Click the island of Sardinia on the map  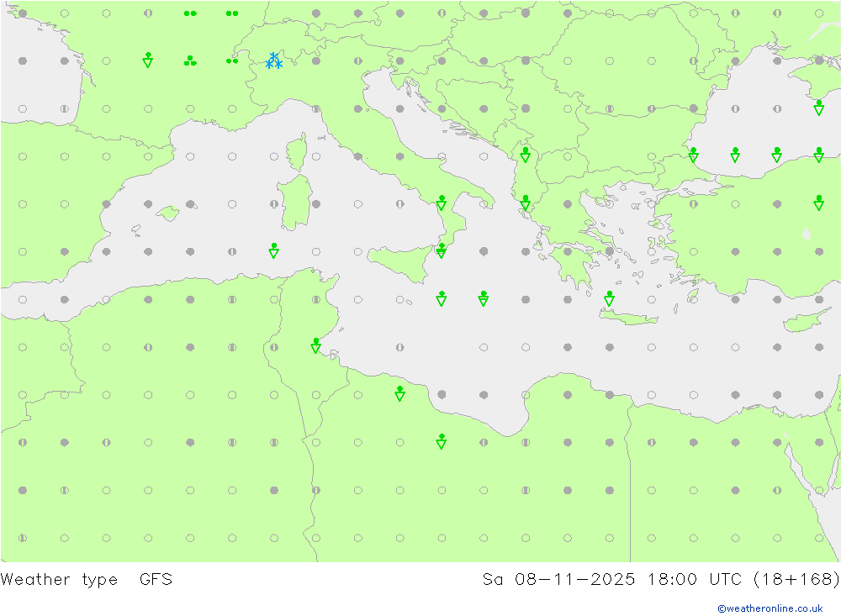click(x=294, y=203)
